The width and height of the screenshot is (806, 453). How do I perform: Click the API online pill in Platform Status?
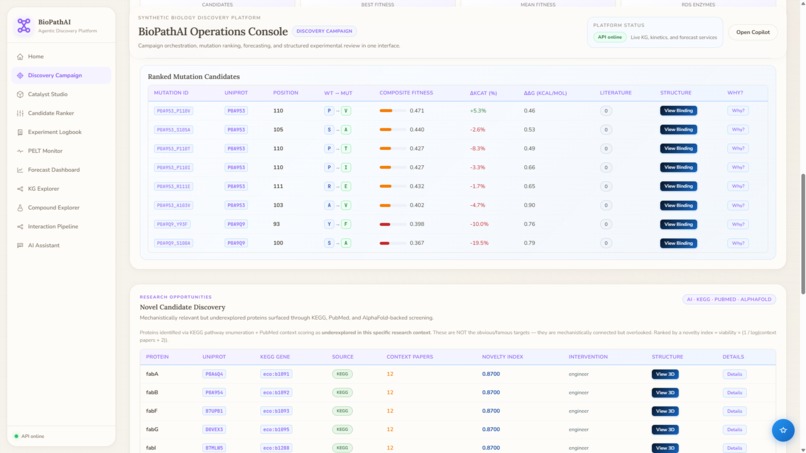pyautogui.click(x=610, y=37)
